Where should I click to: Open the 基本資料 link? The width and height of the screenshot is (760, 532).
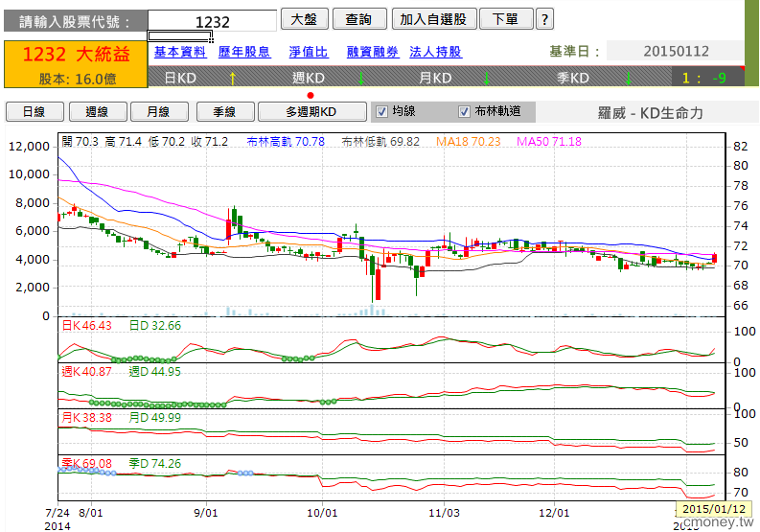click(x=180, y=52)
